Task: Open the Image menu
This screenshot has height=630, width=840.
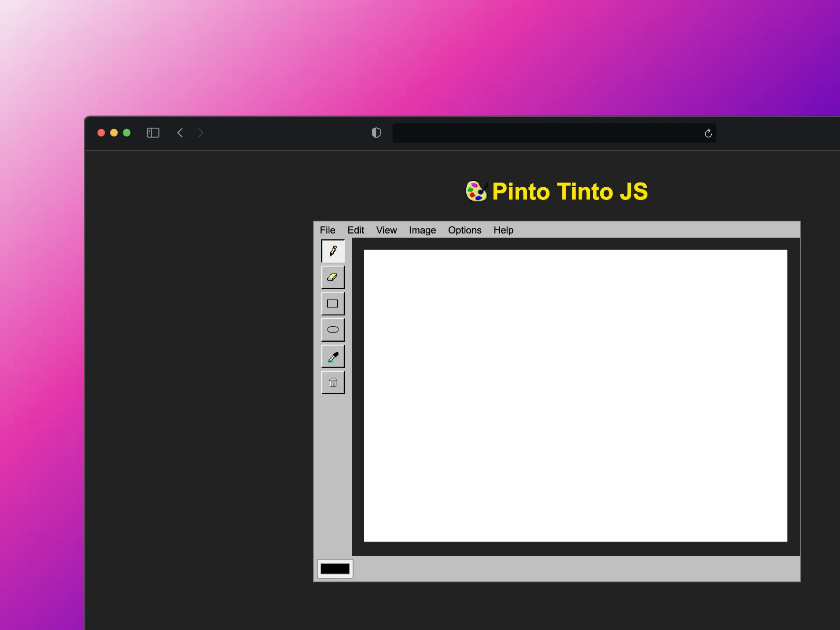Action: tap(422, 230)
